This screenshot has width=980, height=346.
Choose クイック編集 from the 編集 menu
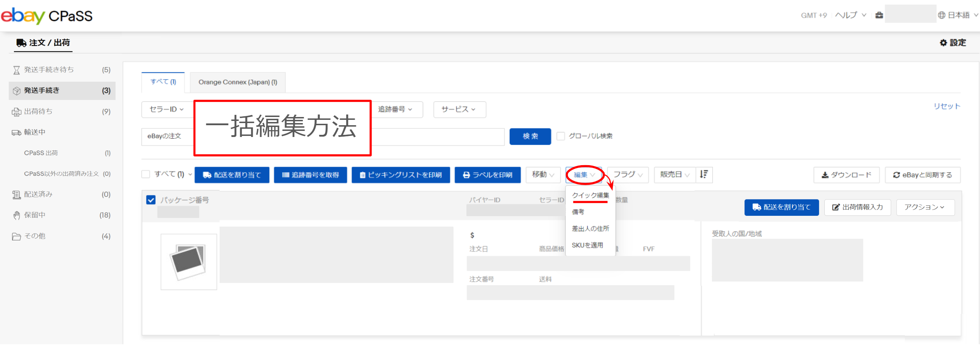(x=590, y=195)
